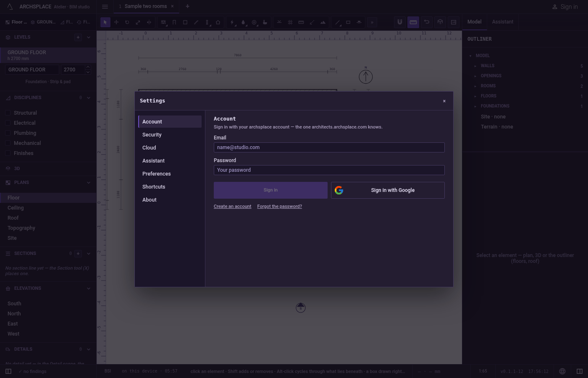Open Security tab in Settings
Screen dimensions: 588x378
click(170, 135)
